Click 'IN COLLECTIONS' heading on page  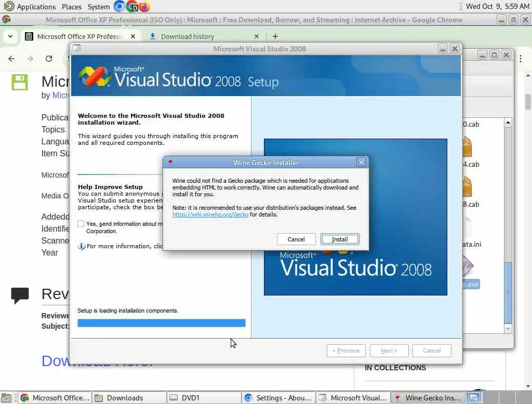(395, 368)
